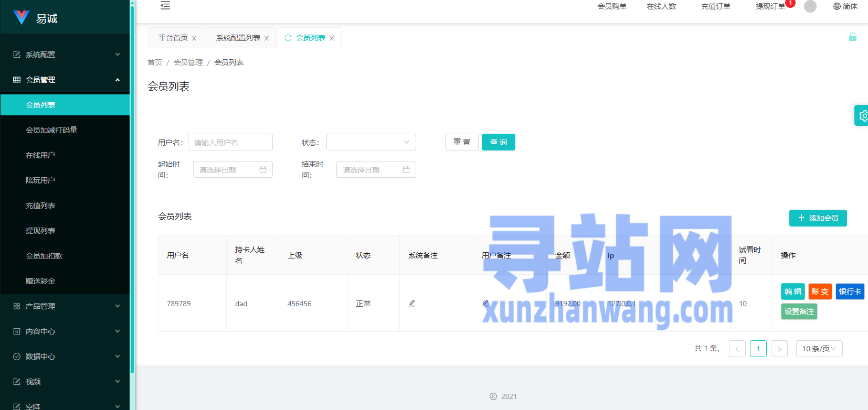Open the 10 条/页 page size dropdown
Screen dimensions: 868x410
click(819, 349)
